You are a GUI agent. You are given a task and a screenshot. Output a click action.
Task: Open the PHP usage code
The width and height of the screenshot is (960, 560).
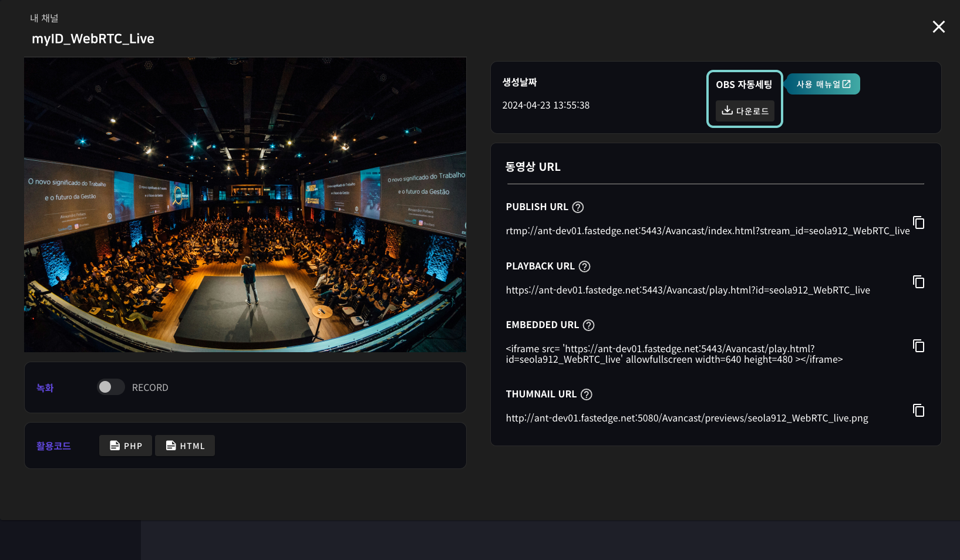[x=126, y=446]
